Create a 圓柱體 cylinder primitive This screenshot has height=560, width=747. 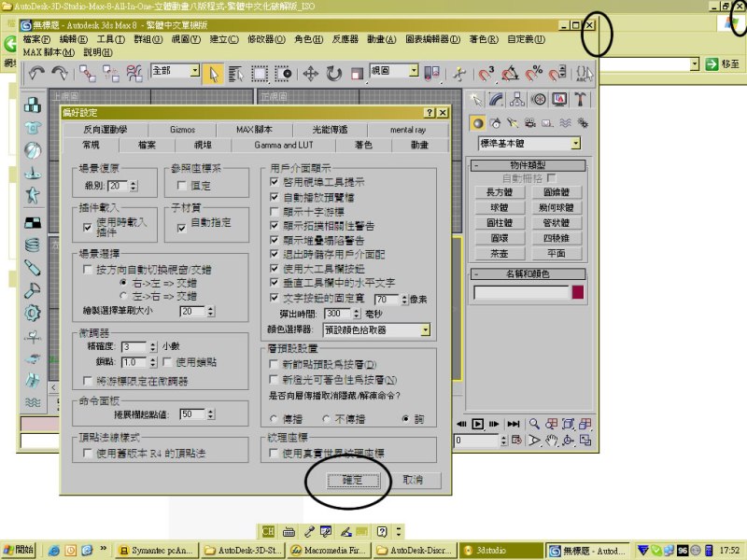[x=500, y=222]
